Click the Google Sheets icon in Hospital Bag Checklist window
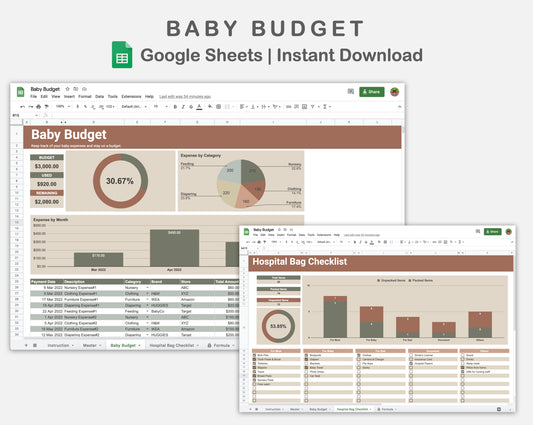The image size is (533, 425). tap(246, 232)
